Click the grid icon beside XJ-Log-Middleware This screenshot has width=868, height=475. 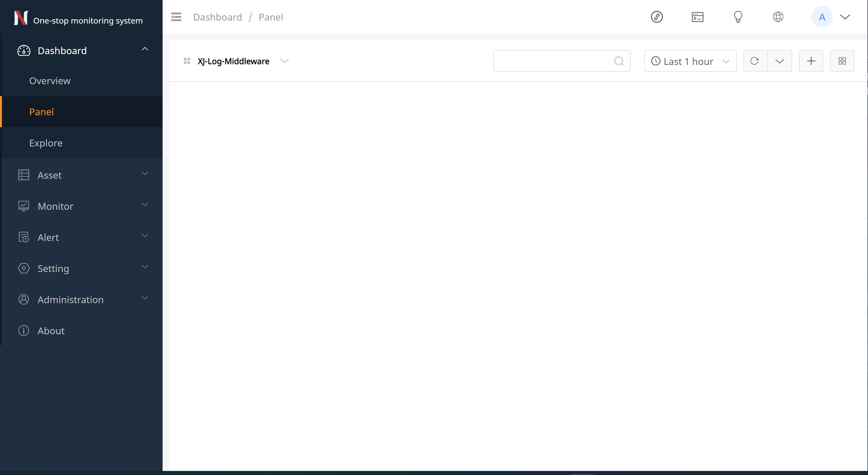coord(187,61)
